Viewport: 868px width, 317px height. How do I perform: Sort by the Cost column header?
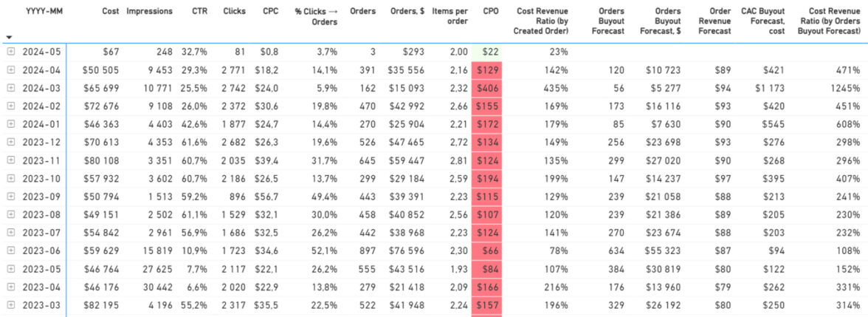111,12
